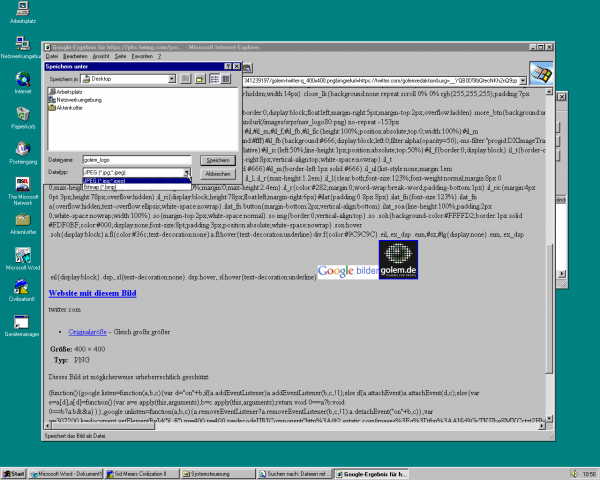Select Arbeitsplatz in the save dialog file list
Viewport: 600px width, 480px height.
[65, 92]
